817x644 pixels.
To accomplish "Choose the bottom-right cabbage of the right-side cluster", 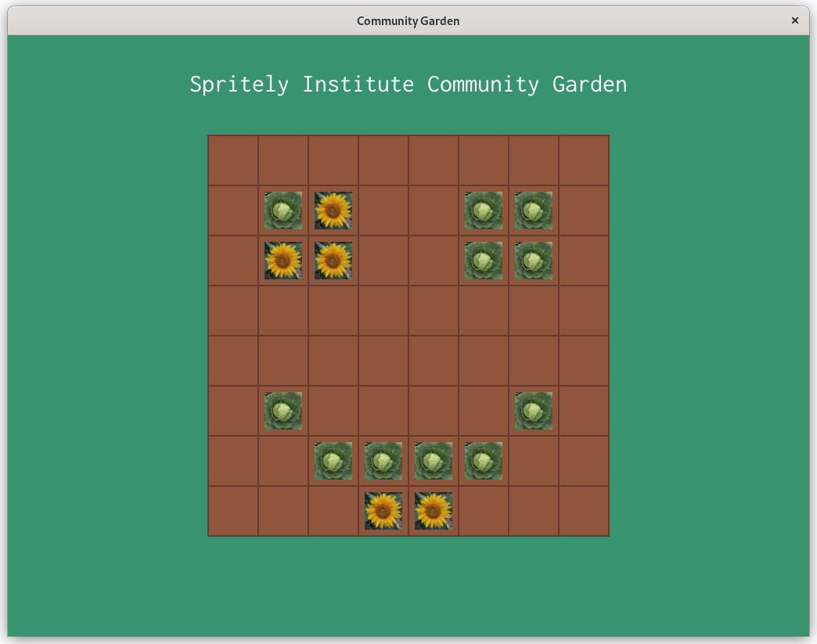I will pos(534,261).
